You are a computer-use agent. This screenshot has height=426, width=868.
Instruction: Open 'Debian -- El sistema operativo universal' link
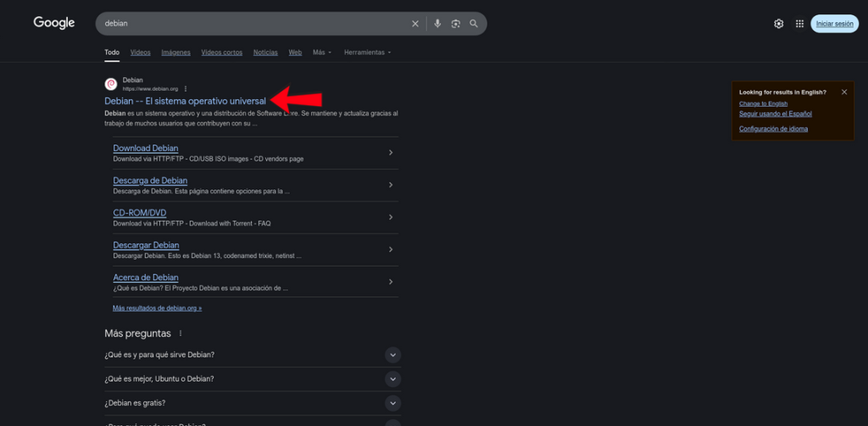tap(185, 101)
